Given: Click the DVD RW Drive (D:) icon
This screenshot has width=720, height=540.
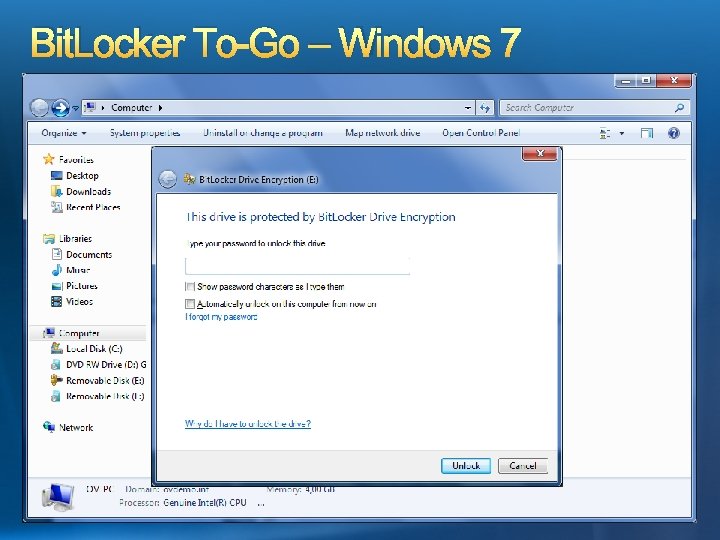Looking at the screenshot, I should click(56, 365).
